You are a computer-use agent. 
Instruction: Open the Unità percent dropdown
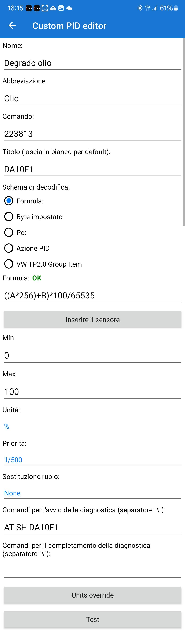click(x=92, y=427)
